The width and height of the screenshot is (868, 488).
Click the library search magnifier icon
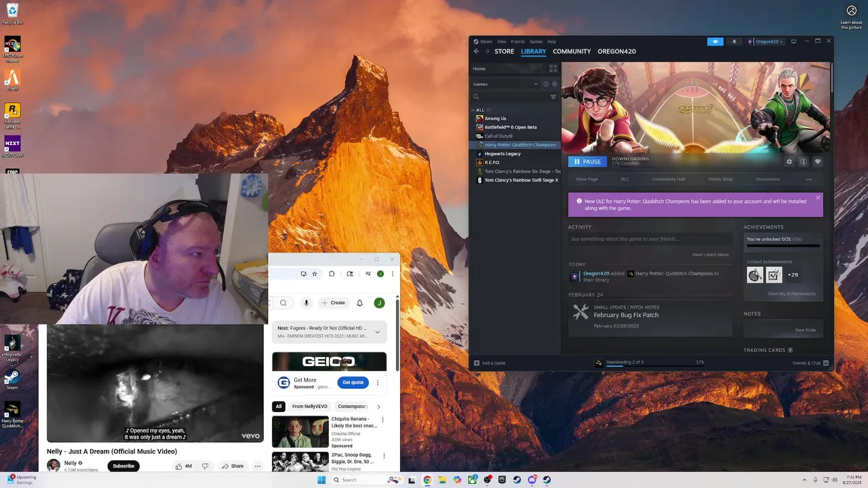tap(476, 97)
